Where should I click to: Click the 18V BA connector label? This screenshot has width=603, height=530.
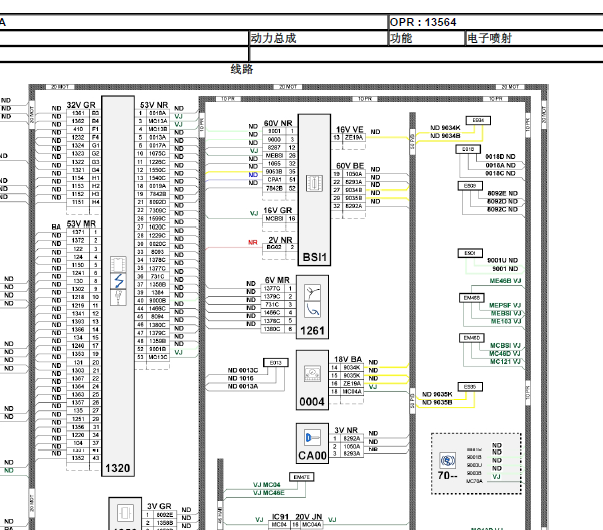[349, 358]
